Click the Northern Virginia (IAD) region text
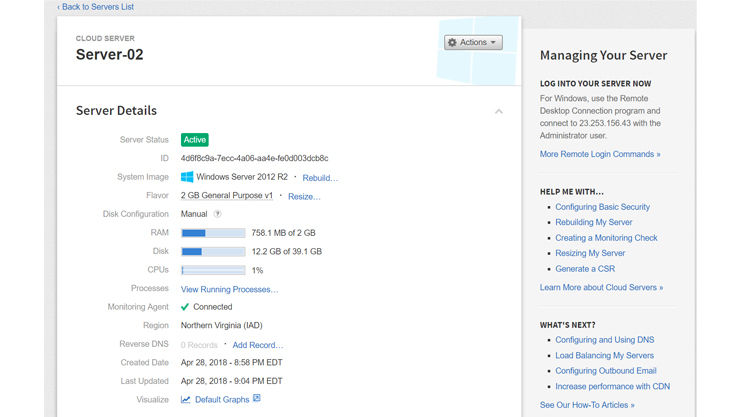This screenshot has width=740, height=417. [221, 325]
